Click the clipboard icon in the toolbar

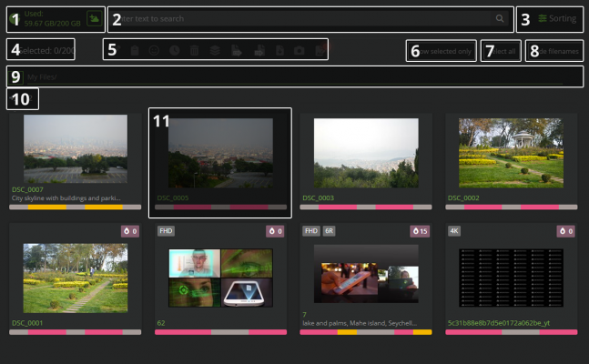tap(135, 51)
